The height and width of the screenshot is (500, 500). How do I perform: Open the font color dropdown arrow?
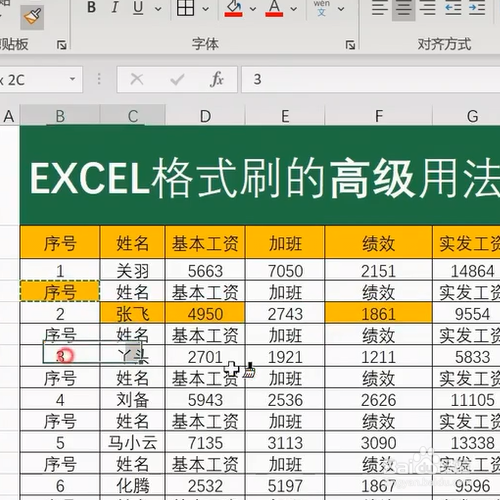pyautogui.click(x=294, y=9)
